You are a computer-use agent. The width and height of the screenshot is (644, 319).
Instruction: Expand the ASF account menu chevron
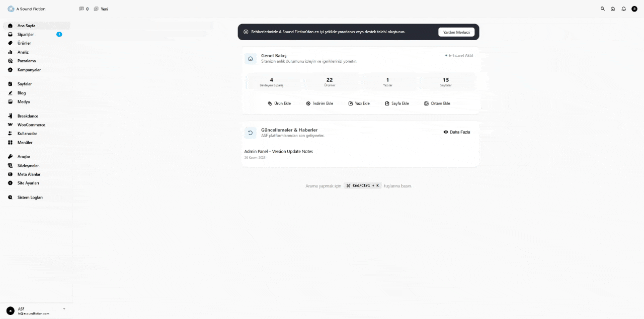[x=64, y=308]
